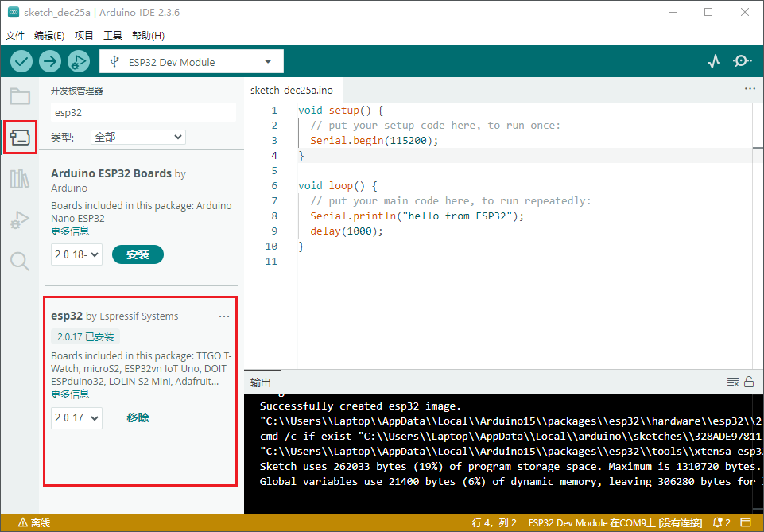Click the Upload arrow button
The width and height of the screenshot is (764, 532).
50,61
